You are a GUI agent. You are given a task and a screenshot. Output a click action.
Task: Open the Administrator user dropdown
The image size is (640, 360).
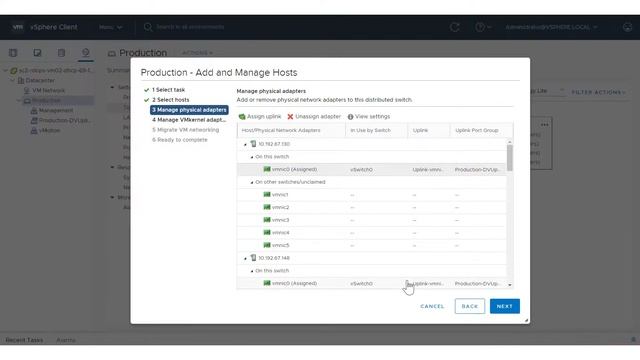click(551, 27)
